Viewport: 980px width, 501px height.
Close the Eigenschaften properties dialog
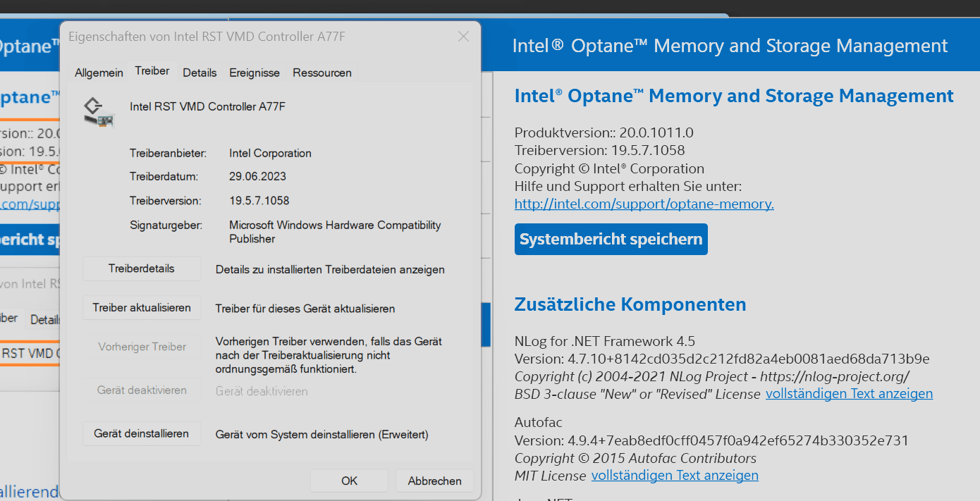point(463,37)
